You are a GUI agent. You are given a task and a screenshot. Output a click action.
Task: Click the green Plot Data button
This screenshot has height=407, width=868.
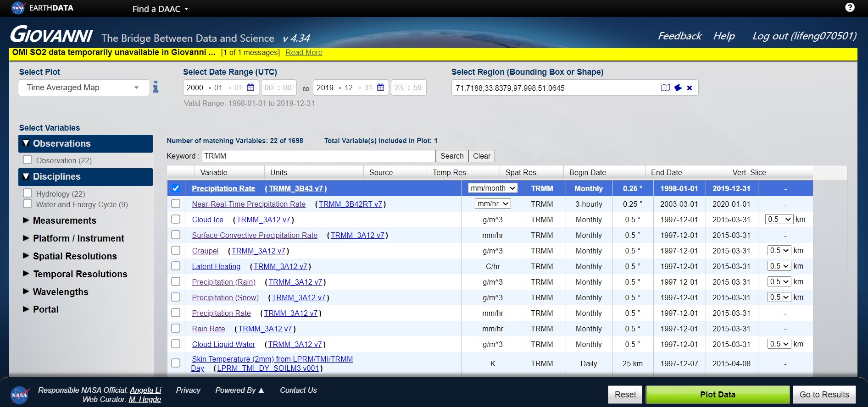point(718,395)
